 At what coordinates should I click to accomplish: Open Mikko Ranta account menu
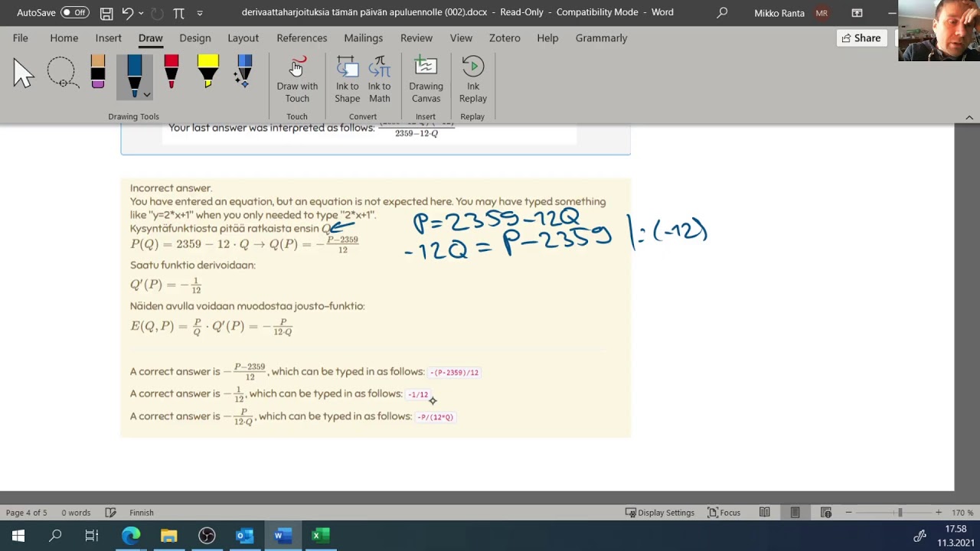coord(791,13)
